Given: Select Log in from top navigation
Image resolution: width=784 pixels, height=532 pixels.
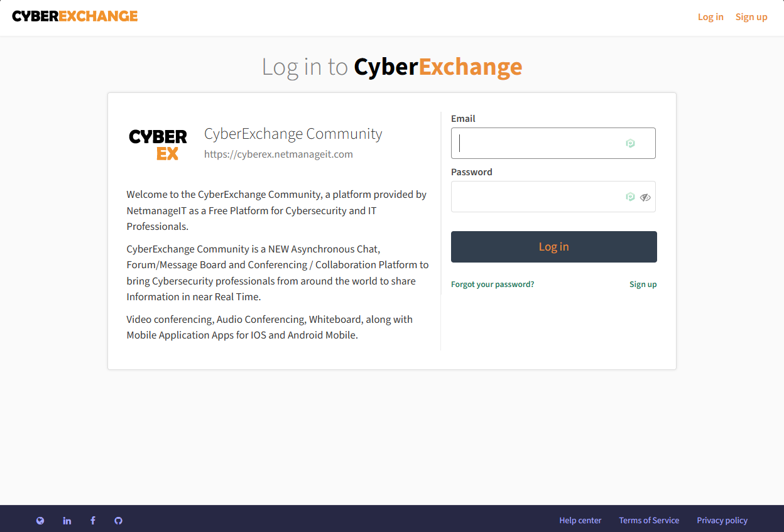Looking at the screenshot, I should 710,17.
